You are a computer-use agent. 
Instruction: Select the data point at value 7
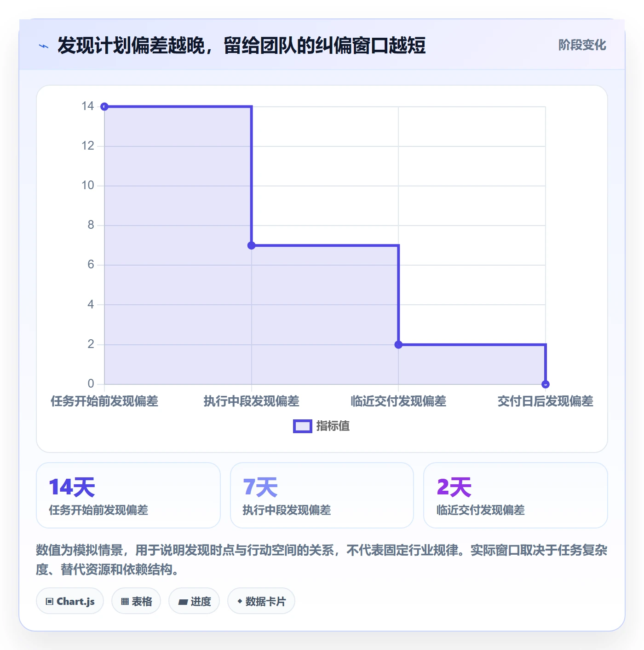252,245
